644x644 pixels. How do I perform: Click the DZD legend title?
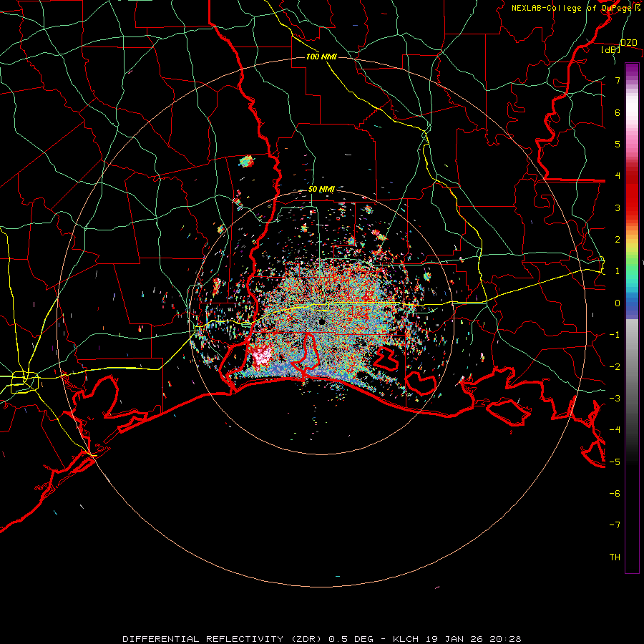click(x=629, y=43)
